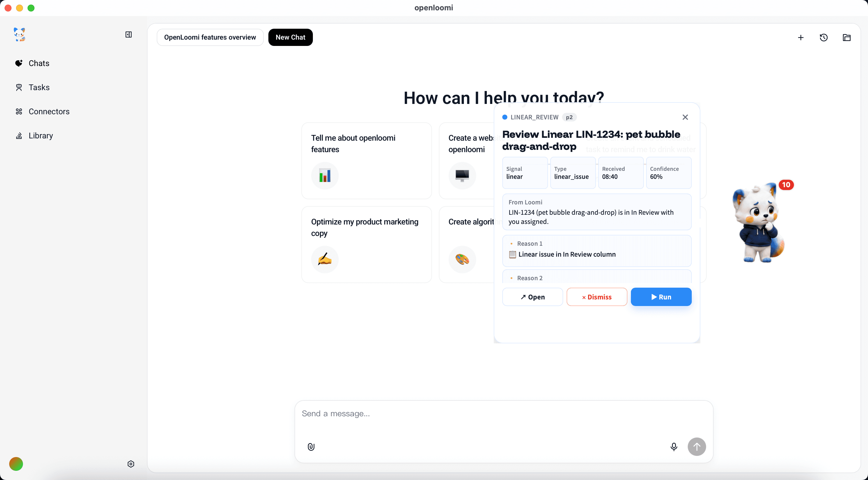The image size is (868, 480).
Task: Click the Loomi pet mascot
Action: [x=758, y=223]
